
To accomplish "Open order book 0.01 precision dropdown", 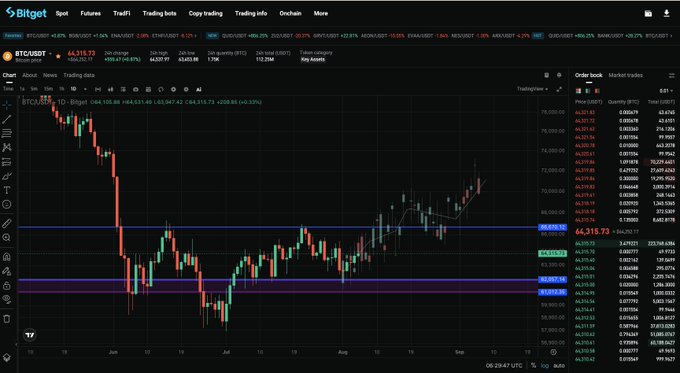I will coord(666,91).
